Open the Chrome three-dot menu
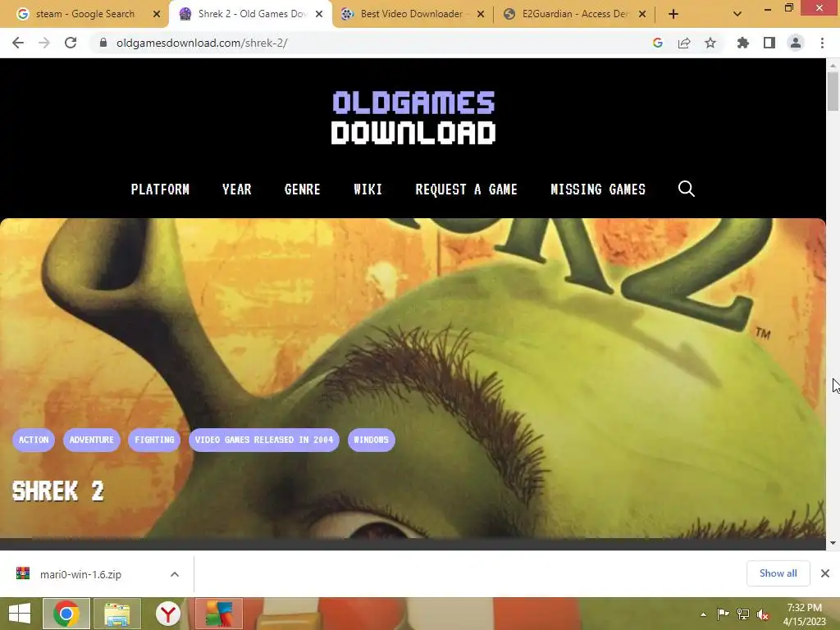Image resolution: width=840 pixels, height=630 pixels. coord(822,43)
